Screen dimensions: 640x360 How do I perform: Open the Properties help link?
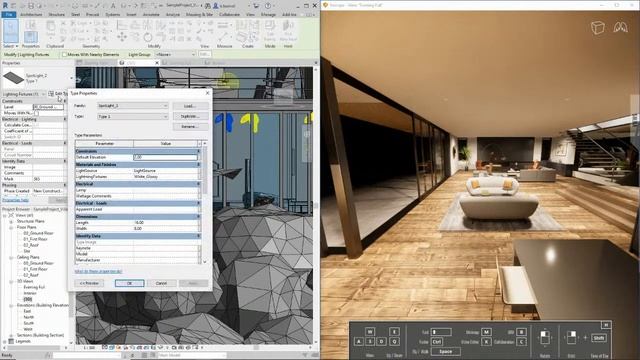coord(16,200)
